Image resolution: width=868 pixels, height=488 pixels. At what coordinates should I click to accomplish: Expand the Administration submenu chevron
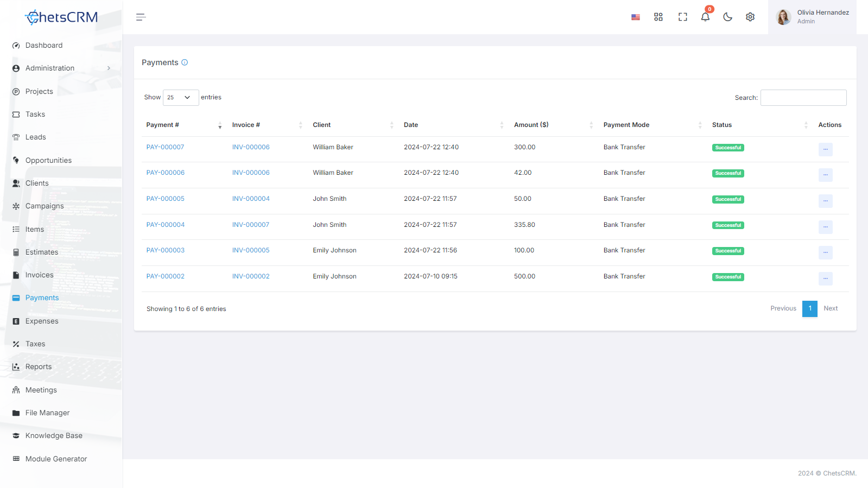pyautogui.click(x=109, y=68)
